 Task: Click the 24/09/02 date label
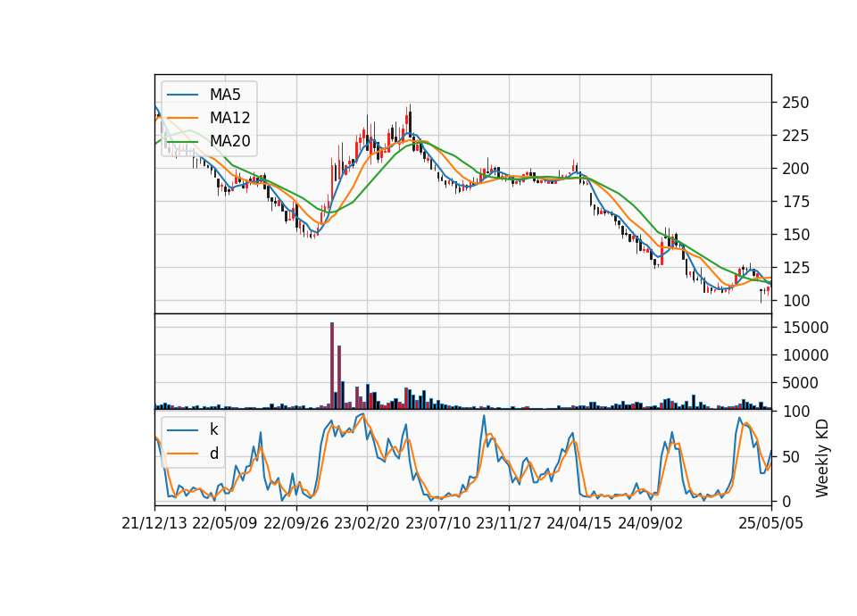pyautogui.click(x=651, y=523)
